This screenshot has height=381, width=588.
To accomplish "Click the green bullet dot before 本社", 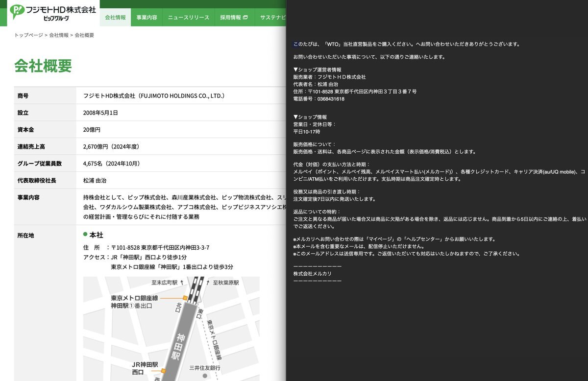I will pos(85,234).
